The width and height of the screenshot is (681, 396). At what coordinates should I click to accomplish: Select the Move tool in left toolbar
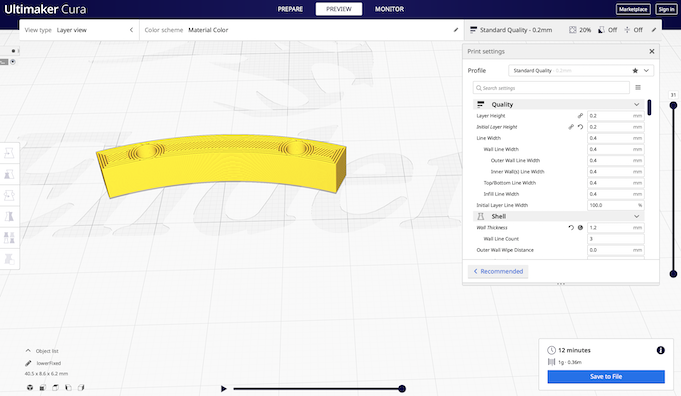9,153
